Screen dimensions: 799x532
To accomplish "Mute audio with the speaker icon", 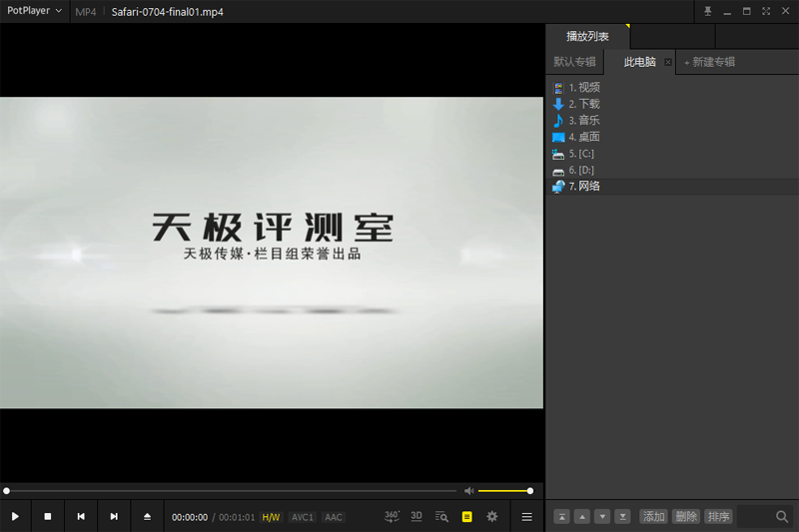I will pyautogui.click(x=468, y=491).
